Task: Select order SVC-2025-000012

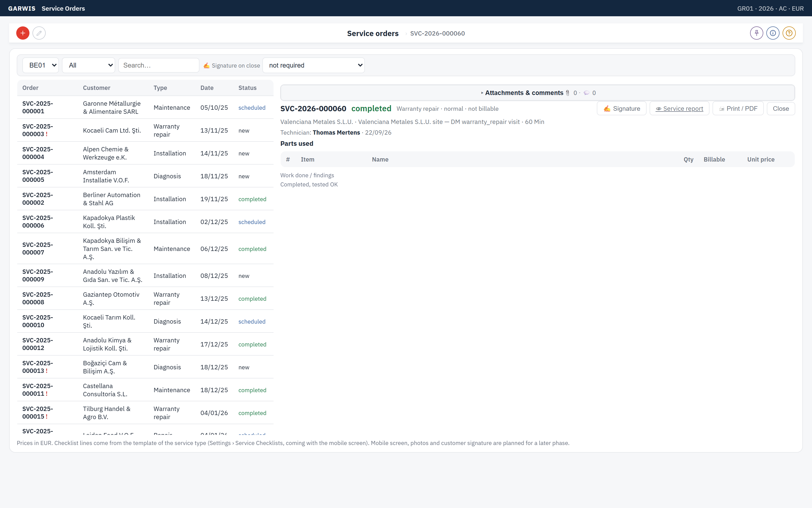Action: 145,344
